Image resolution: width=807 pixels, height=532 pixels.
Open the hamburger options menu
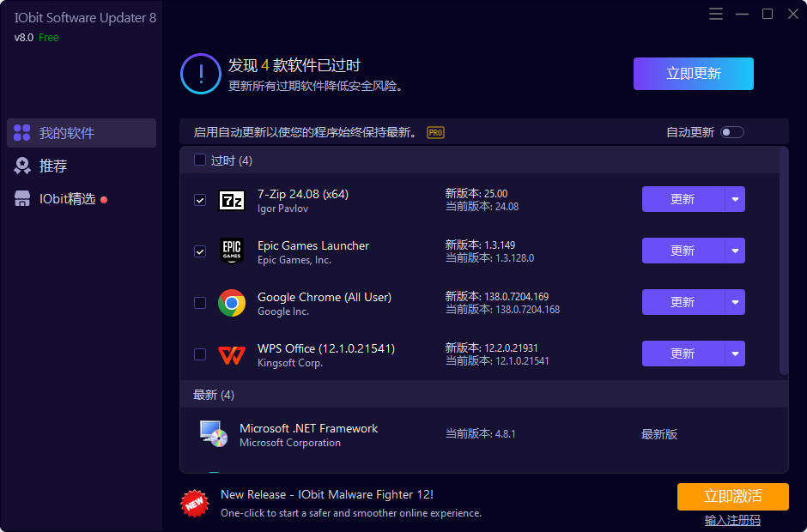pyautogui.click(x=715, y=14)
